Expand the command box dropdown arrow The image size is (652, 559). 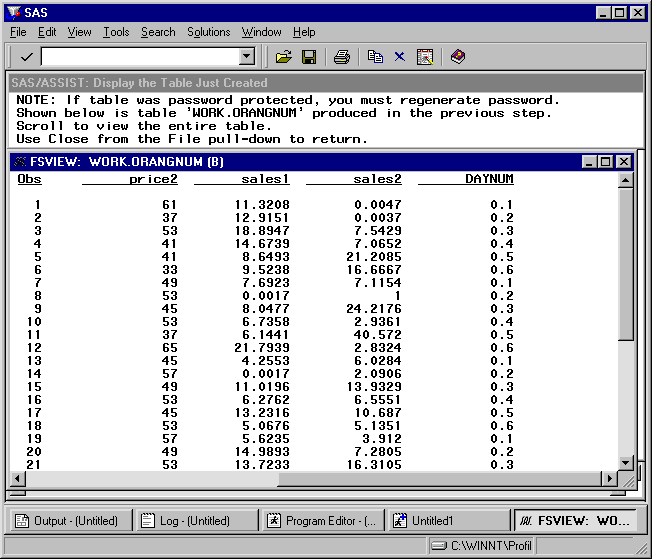[x=247, y=56]
